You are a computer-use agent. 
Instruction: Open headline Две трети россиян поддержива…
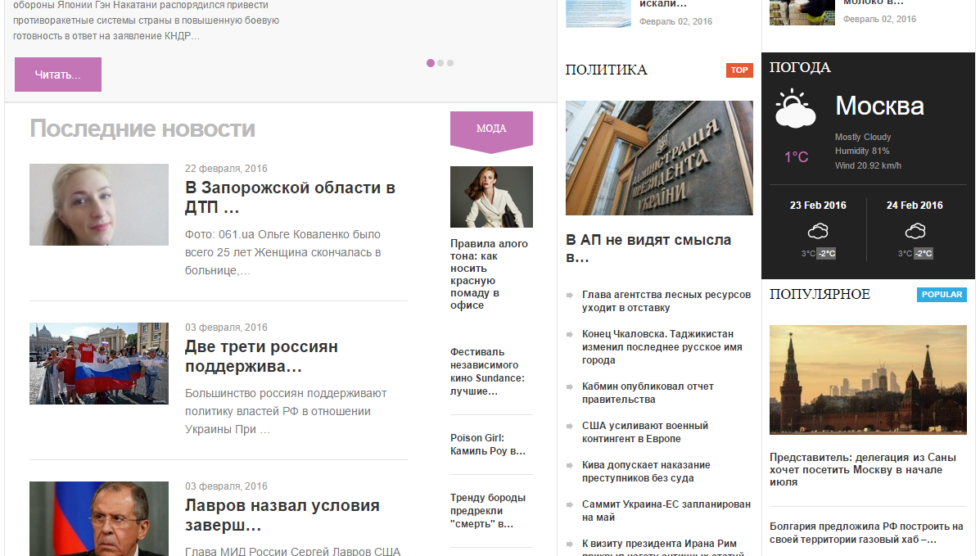pos(261,356)
